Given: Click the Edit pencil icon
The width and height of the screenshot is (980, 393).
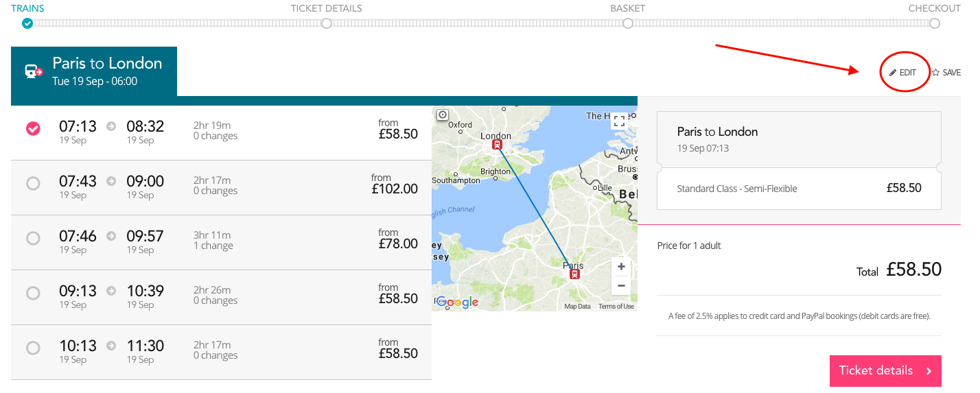Looking at the screenshot, I should pos(893,73).
